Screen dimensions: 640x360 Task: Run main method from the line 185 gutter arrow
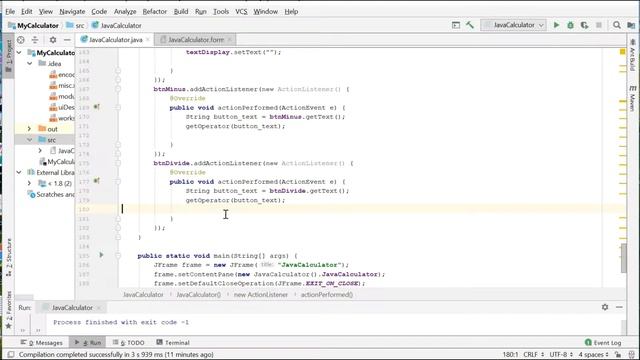point(101,255)
